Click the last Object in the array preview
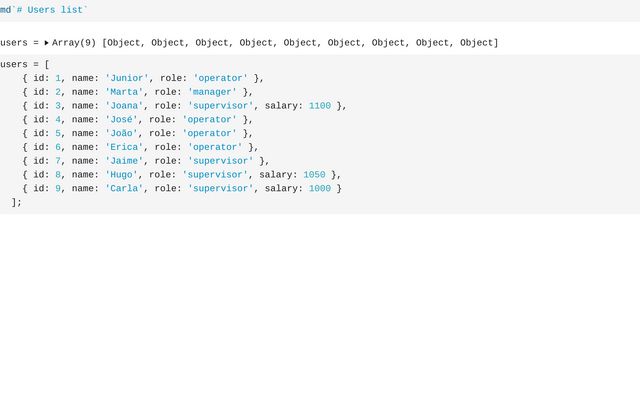The height and width of the screenshot is (400, 640). tap(476, 43)
